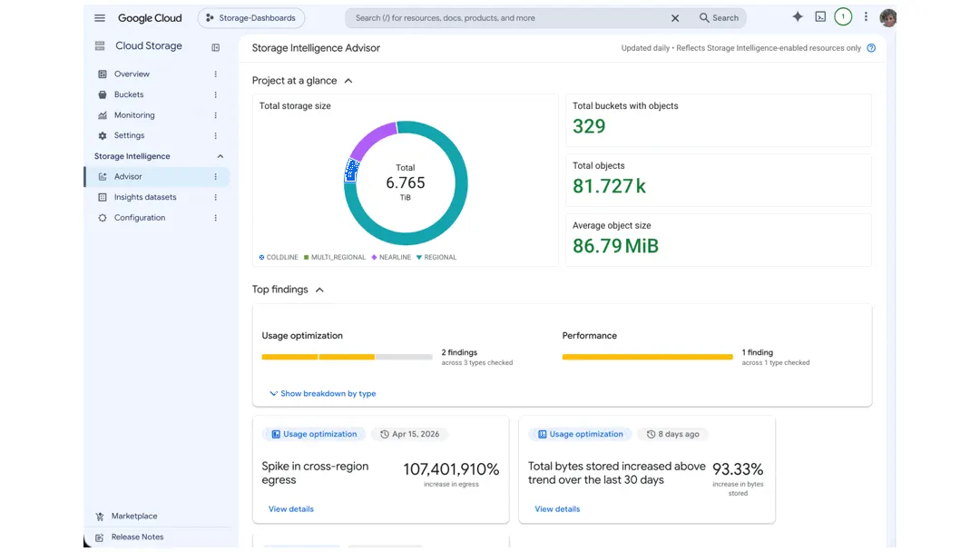Screen dimensions: 980x552
Task: Open the Overview page in sidebar
Action: point(132,74)
